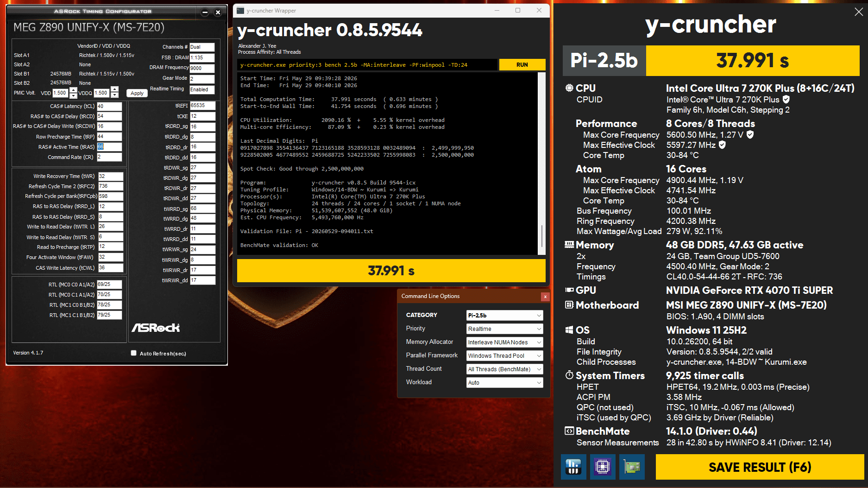Click the ASRock logo in Timing Configurator
The height and width of the screenshot is (488, 868).
[156, 328]
